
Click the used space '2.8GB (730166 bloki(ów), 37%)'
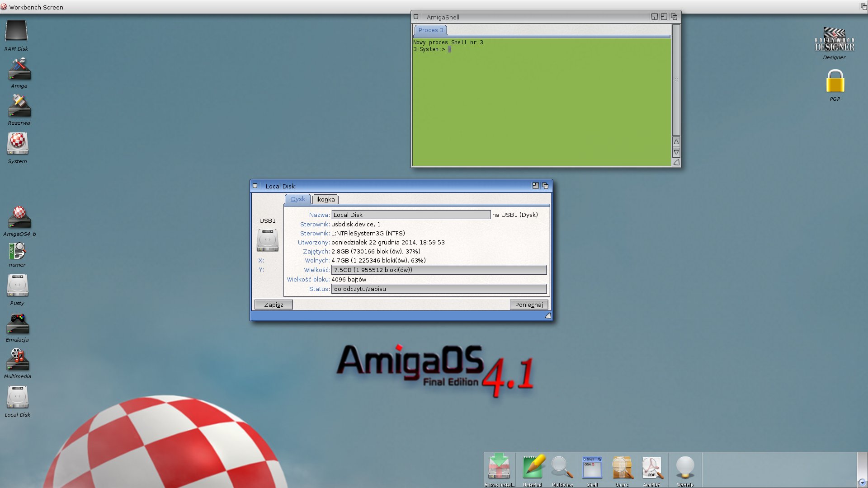[376, 251]
